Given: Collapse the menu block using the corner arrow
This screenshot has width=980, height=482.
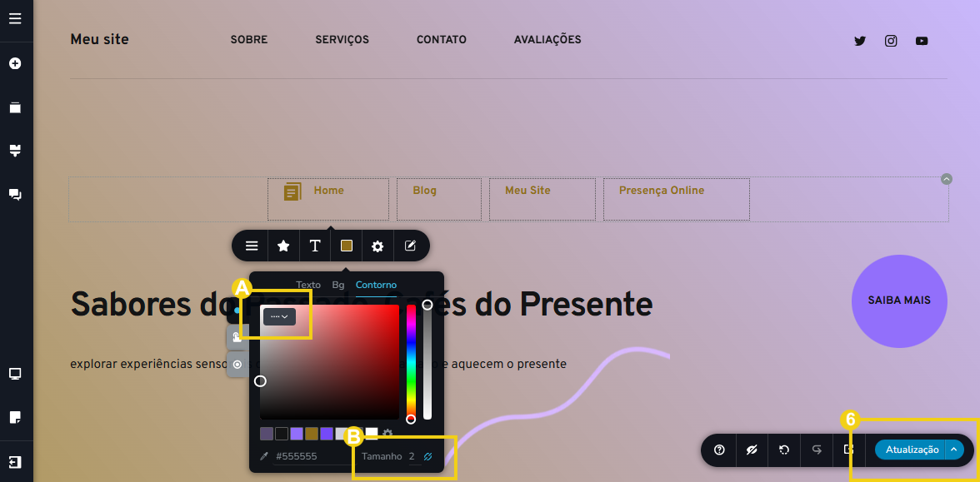Looking at the screenshot, I should coord(946,178).
